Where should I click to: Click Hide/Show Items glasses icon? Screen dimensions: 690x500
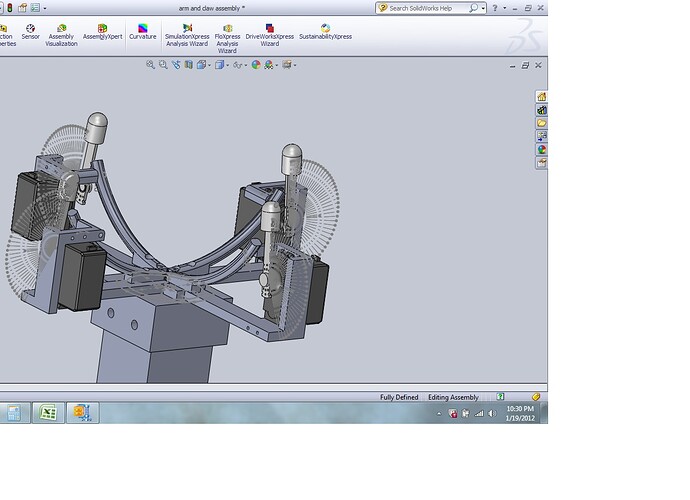coord(238,65)
